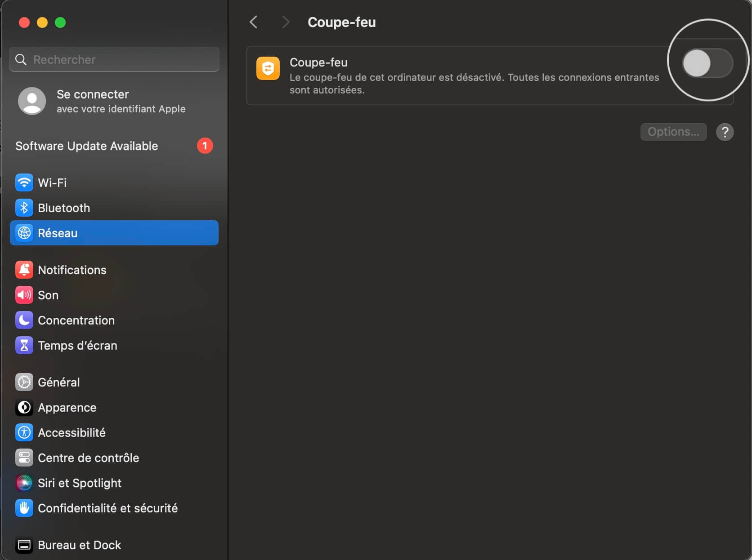Click the Bluetooth icon in sidebar
The height and width of the screenshot is (560, 752).
(x=24, y=208)
